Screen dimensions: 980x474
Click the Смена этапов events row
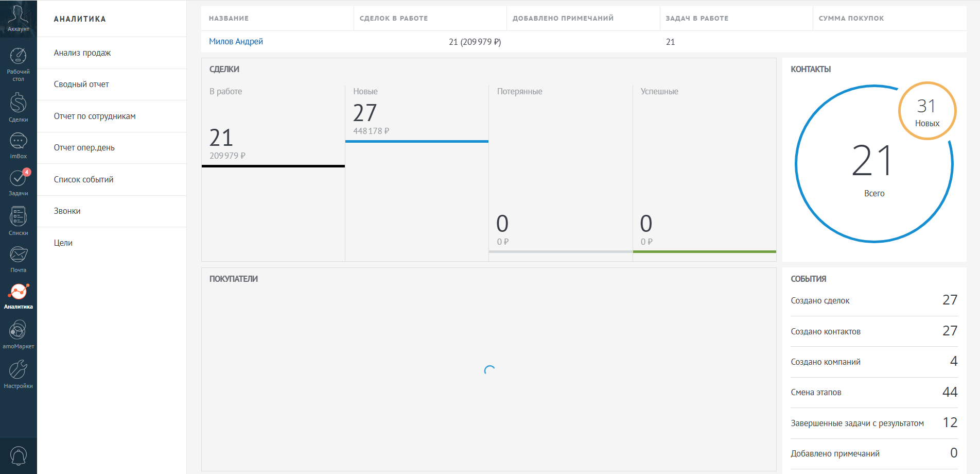(x=873, y=393)
